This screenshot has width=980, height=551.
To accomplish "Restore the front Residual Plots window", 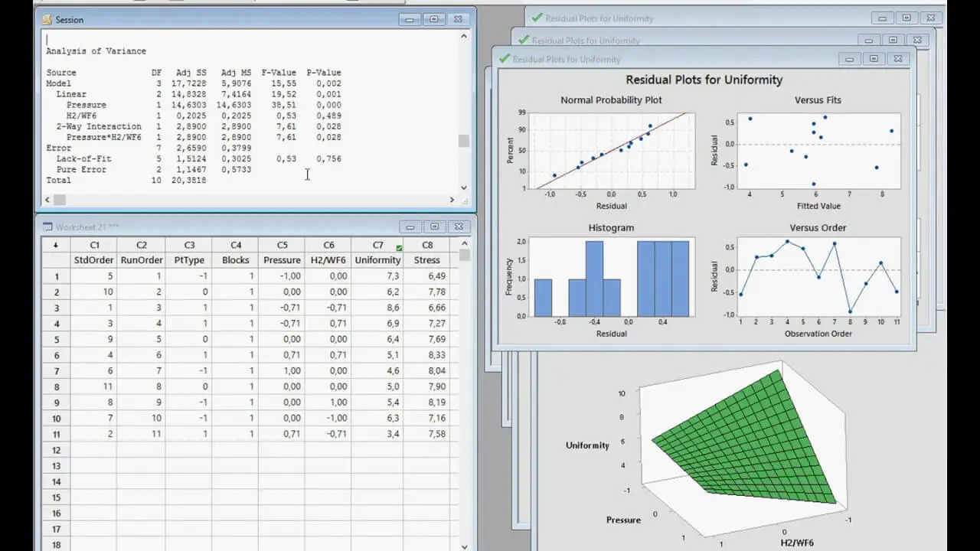I will tap(874, 58).
